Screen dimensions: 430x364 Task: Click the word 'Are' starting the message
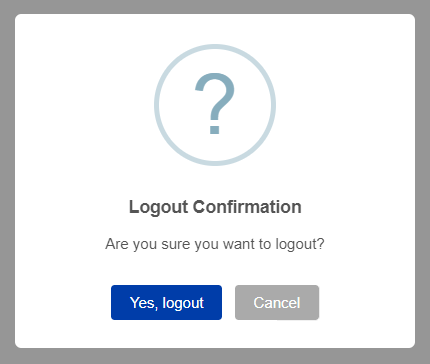tap(117, 244)
